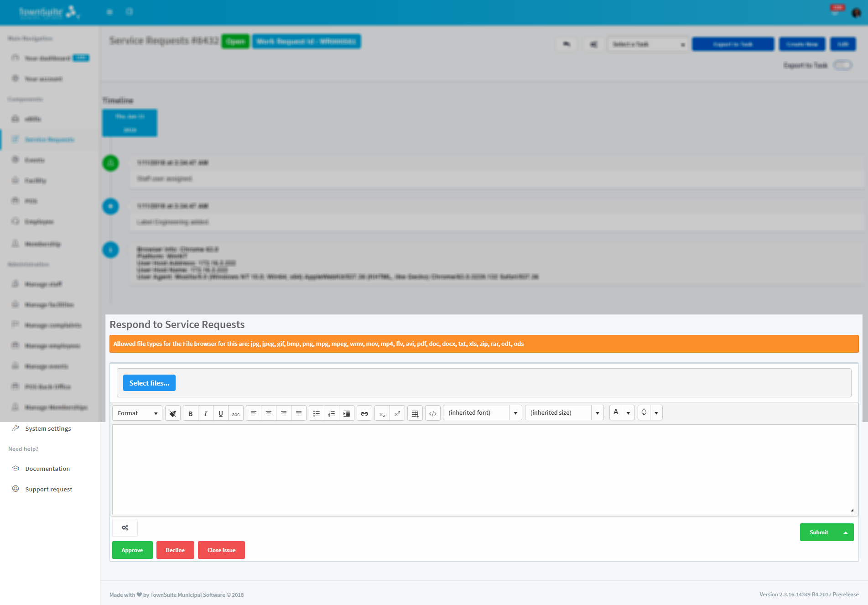868x605 pixels.
Task: Apply italic formatting in the editor
Action: 205,412
